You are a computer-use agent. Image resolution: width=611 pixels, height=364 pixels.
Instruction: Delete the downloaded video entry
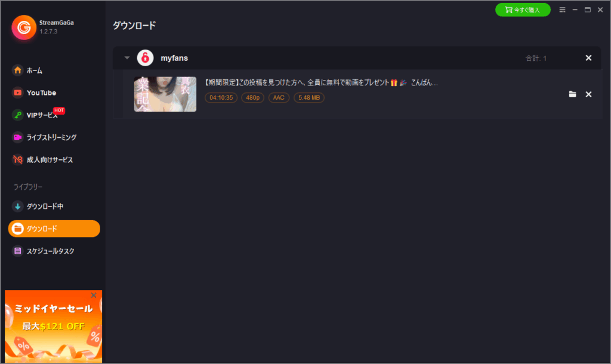[x=588, y=94]
